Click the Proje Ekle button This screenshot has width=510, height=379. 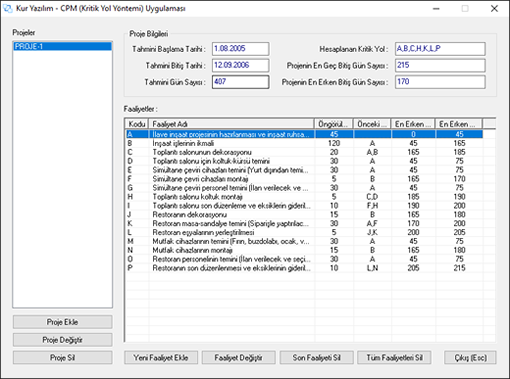tap(62, 322)
